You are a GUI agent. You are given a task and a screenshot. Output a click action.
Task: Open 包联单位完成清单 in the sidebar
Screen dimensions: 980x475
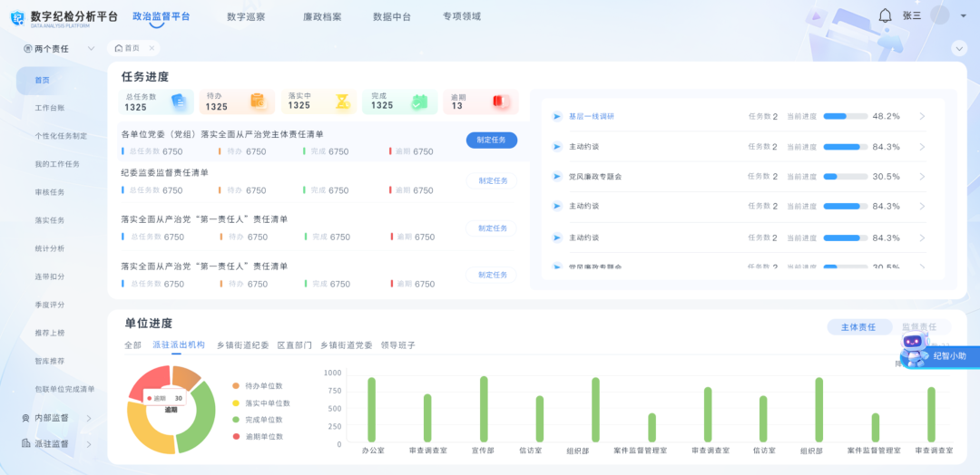pyautogui.click(x=64, y=389)
